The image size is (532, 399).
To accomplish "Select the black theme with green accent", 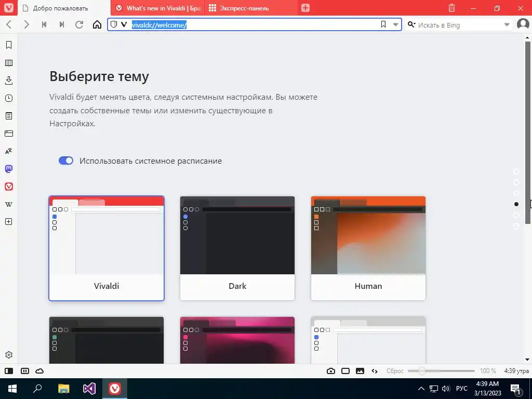I will [107, 340].
